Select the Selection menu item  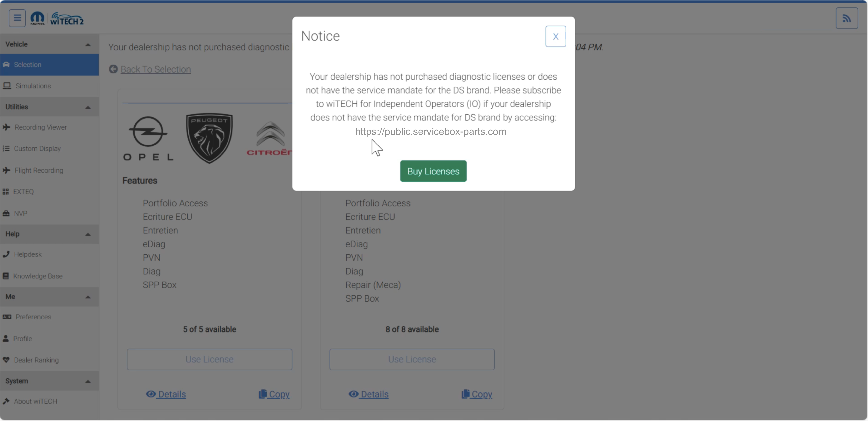coord(50,65)
